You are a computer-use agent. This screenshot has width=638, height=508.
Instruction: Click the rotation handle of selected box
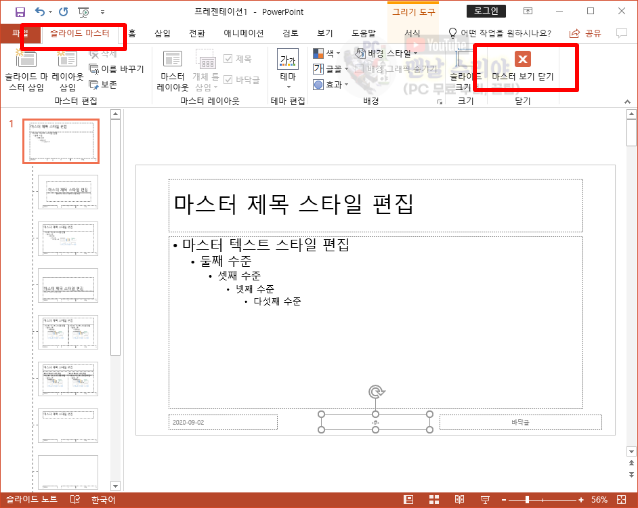[x=376, y=392]
